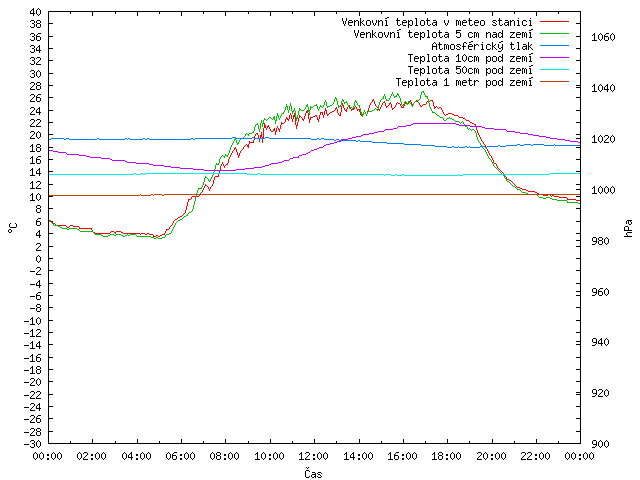Click the 1000 pressure axis label
Image resolution: width=640 pixels, height=480 pixels.
tap(603, 190)
